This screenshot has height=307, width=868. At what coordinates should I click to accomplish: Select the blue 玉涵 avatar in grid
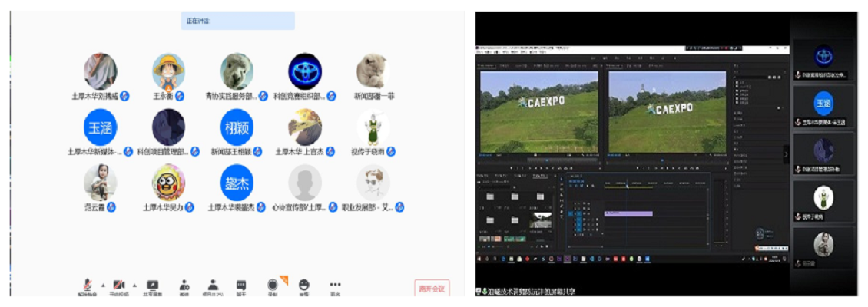tap(101, 127)
